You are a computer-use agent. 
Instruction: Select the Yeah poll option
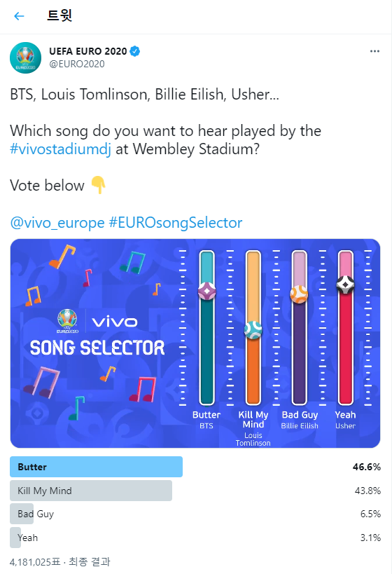(195, 538)
